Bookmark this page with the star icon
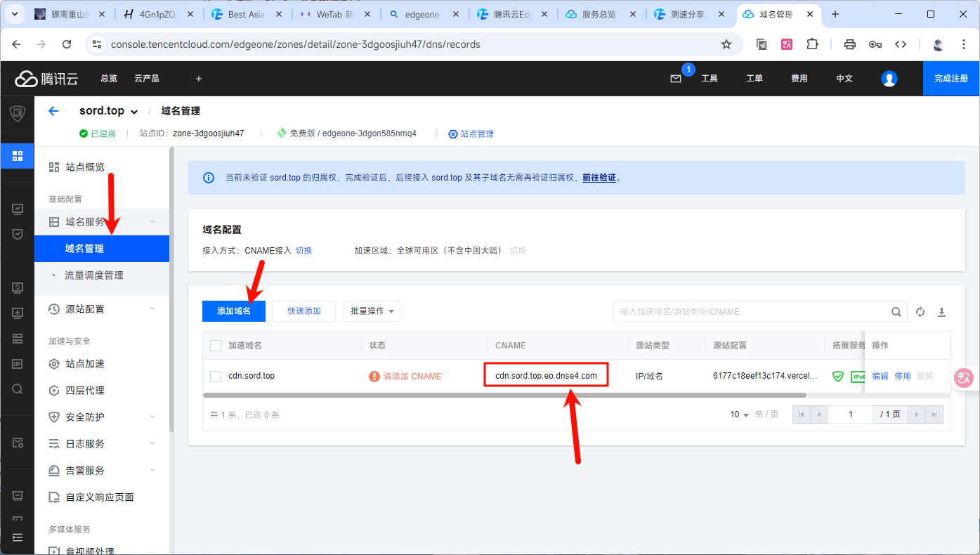Image resolution: width=980 pixels, height=555 pixels. (x=726, y=44)
